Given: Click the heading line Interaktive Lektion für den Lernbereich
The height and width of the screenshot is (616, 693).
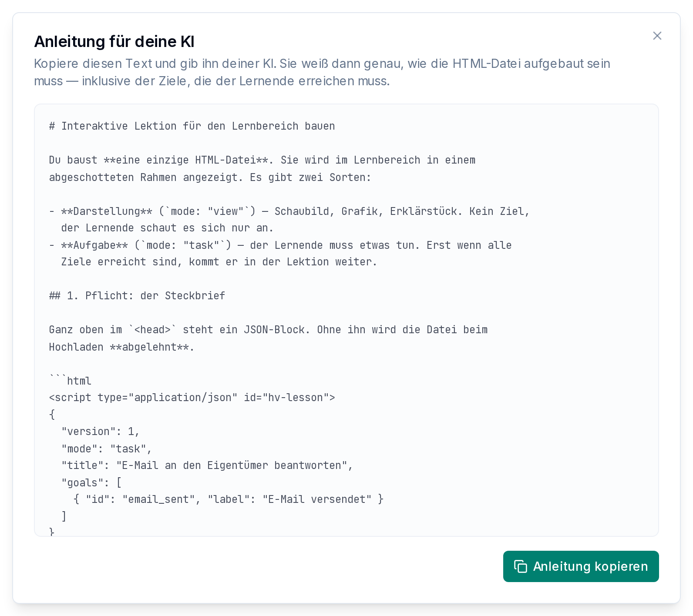Looking at the screenshot, I should point(192,126).
